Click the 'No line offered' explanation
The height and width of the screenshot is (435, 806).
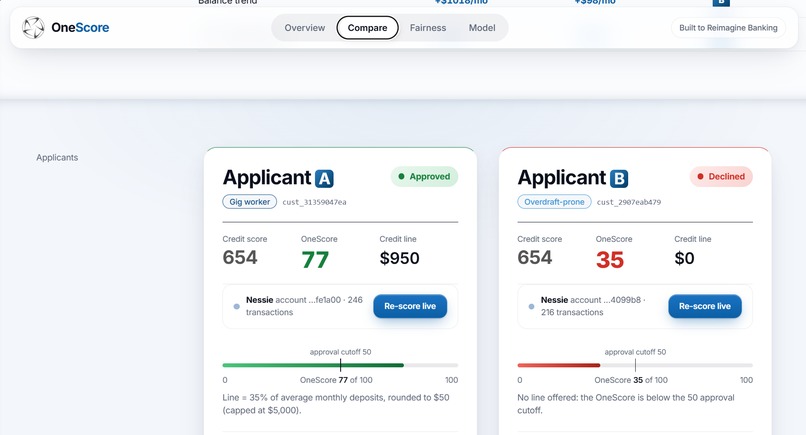pyautogui.click(x=626, y=404)
